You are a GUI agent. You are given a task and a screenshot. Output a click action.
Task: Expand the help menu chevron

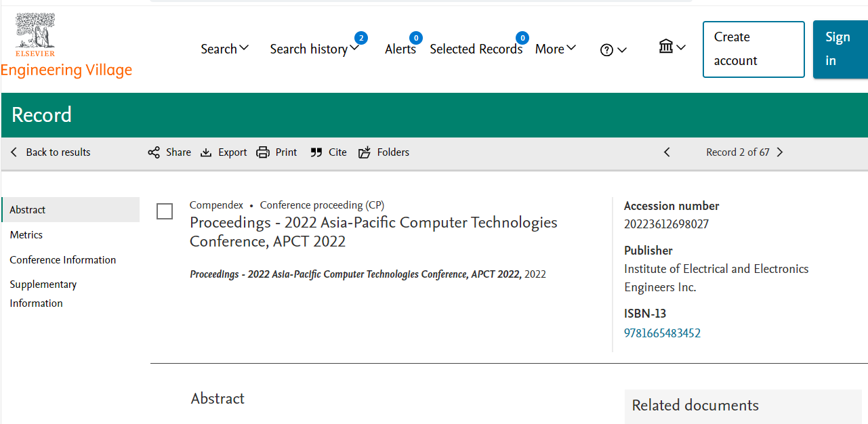[x=622, y=50]
